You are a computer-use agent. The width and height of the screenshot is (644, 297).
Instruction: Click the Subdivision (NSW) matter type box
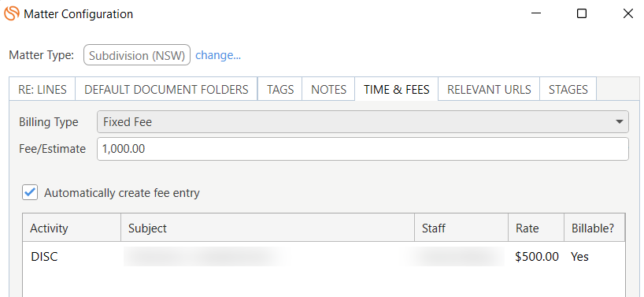coord(137,55)
